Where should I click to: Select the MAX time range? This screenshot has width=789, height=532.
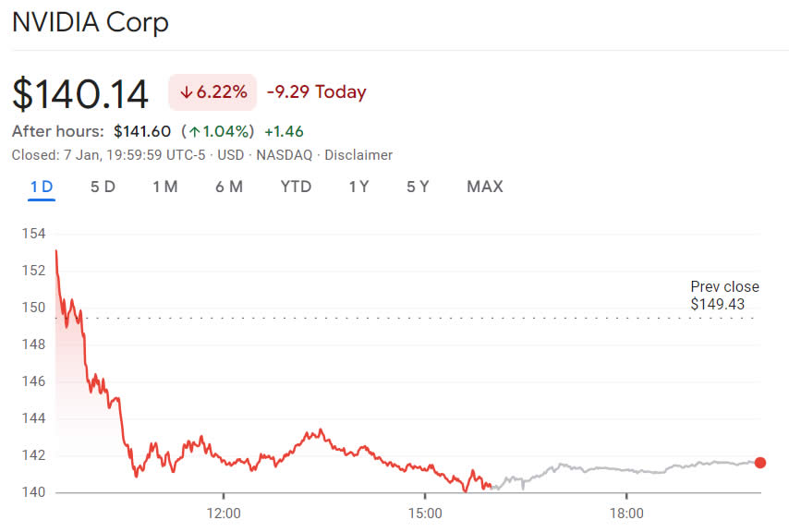pyautogui.click(x=484, y=187)
